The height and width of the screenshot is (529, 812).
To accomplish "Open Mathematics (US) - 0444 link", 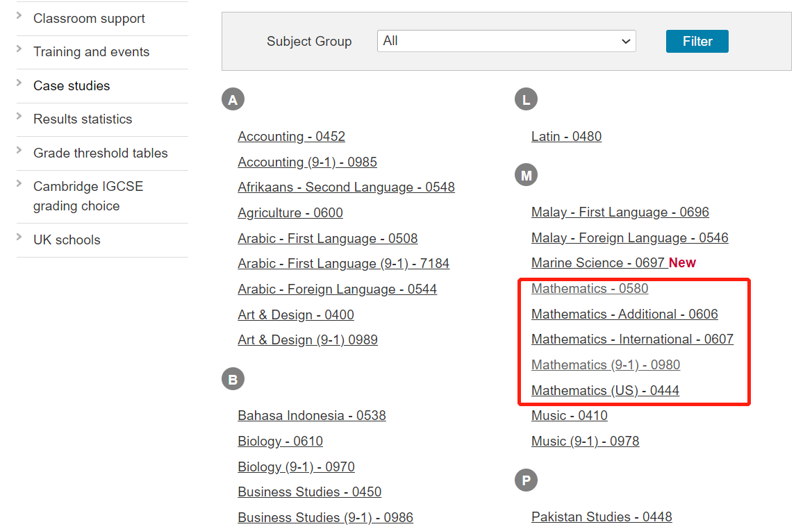I will pos(605,391).
